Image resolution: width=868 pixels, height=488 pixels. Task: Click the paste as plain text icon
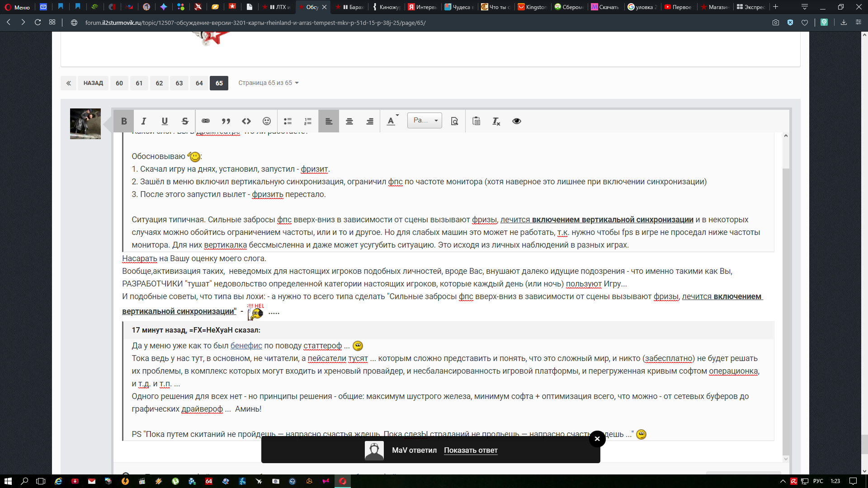pyautogui.click(x=476, y=121)
